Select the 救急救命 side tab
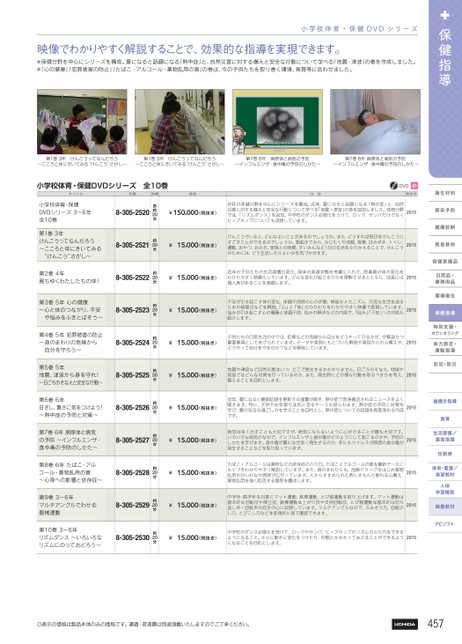 tap(445, 244)
